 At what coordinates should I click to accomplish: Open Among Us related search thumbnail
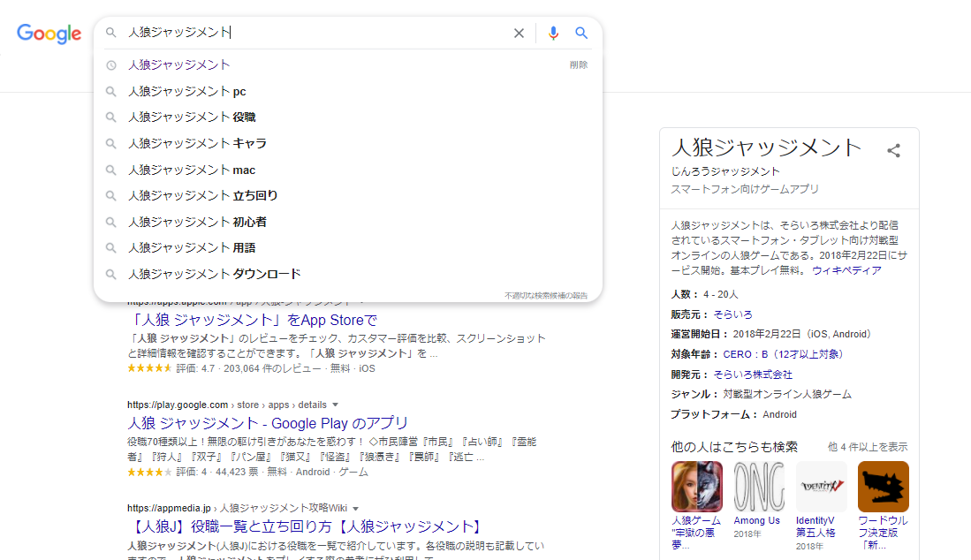point(759,487)
